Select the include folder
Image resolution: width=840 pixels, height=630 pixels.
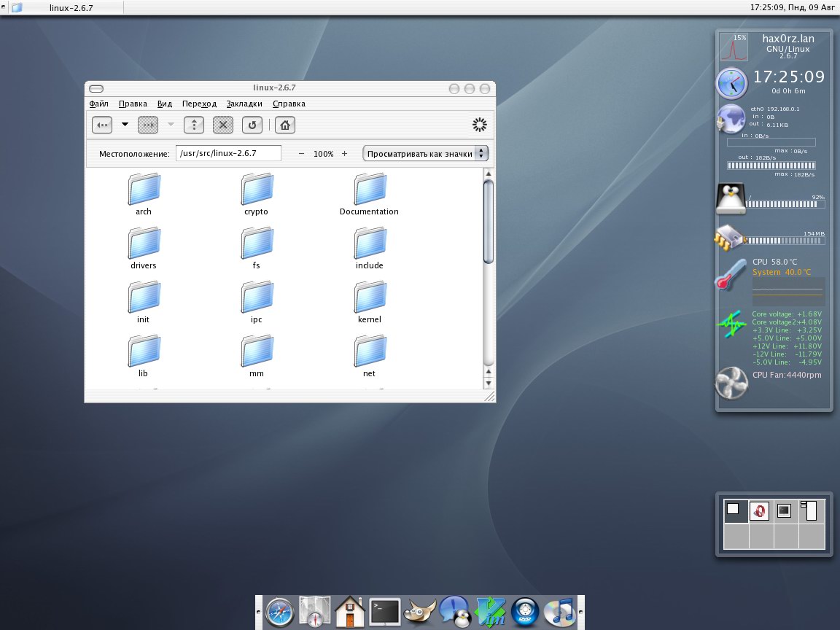click(x=369, y=249)
